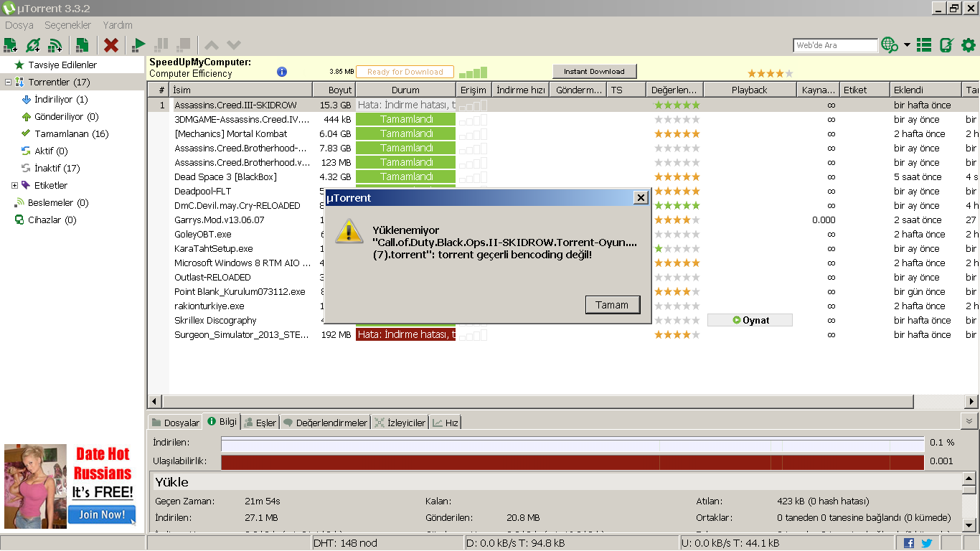Click DHT: 148 nod in status bar
Image resolution: width=980 pixels, height=551 pixels.
click(345, 543)
